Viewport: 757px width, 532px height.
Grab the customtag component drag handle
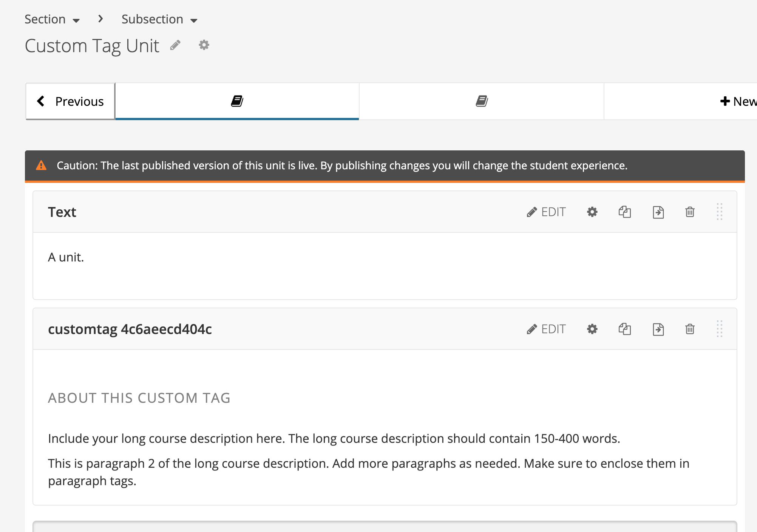pyautogui.click(x=719, y=329)
